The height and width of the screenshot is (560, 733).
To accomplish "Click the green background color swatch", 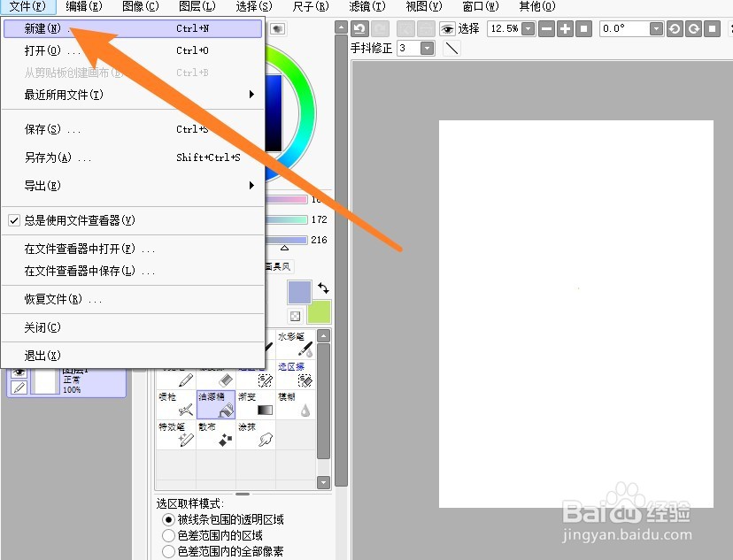I will pyautogui.click(x=320, y=312).
